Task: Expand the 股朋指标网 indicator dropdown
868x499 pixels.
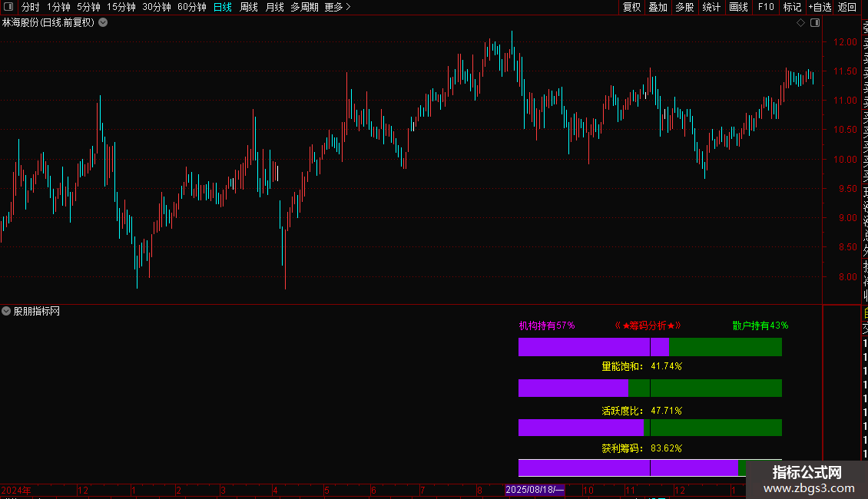Action: tap(6, 311)
